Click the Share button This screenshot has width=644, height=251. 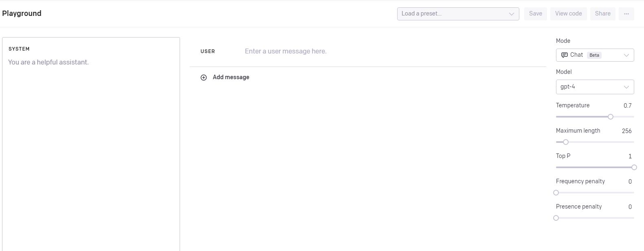pos(602,14)
